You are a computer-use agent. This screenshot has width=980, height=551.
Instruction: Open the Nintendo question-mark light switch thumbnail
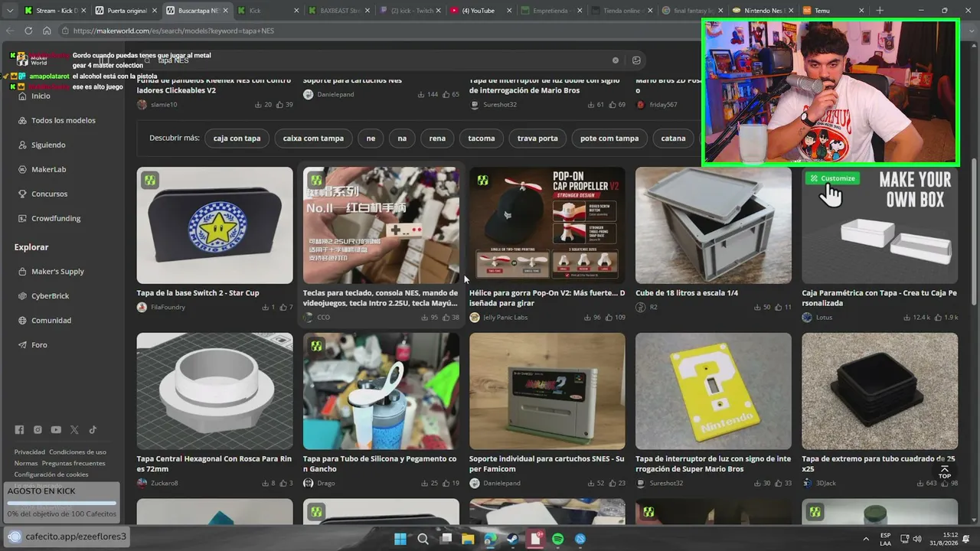pyautogui.click(x=714, y=391)
